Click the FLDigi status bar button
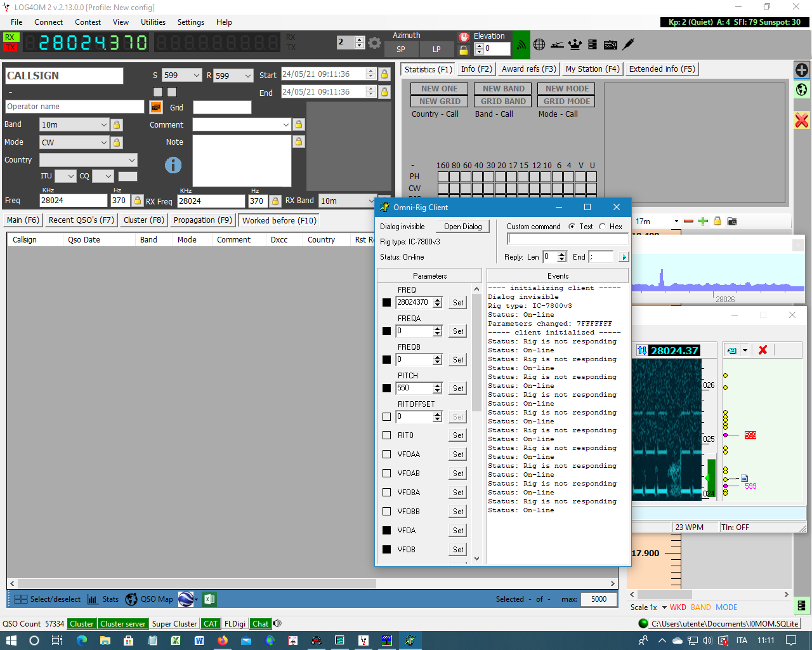The image size is (812, 650). coord(235,623)
